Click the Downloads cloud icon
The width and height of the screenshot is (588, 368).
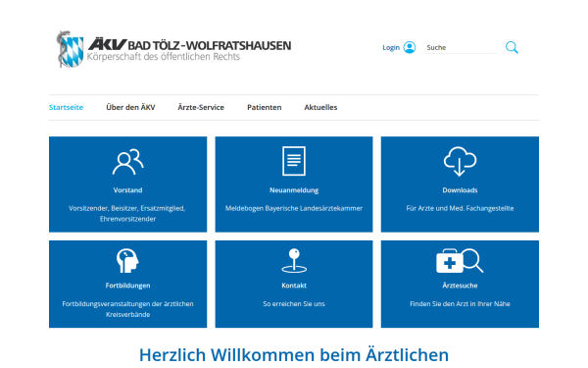point(460,162)
